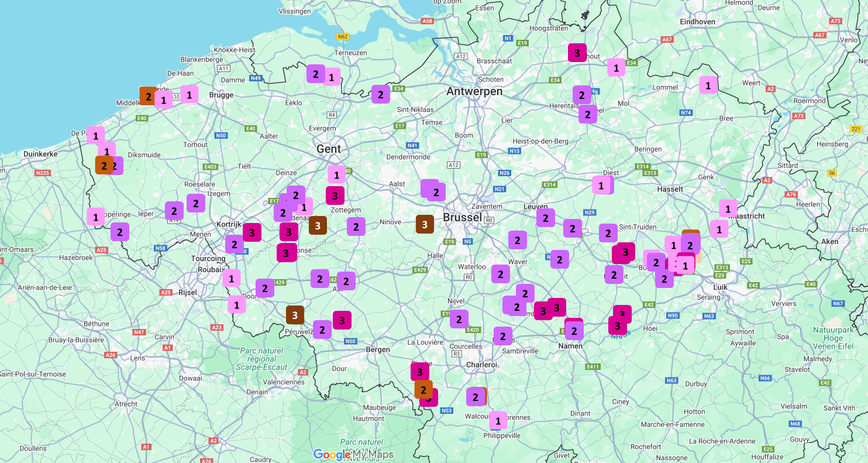
Task: Open the pink 1 marker nearest Maastricht
Action: (x=728, y=208)
